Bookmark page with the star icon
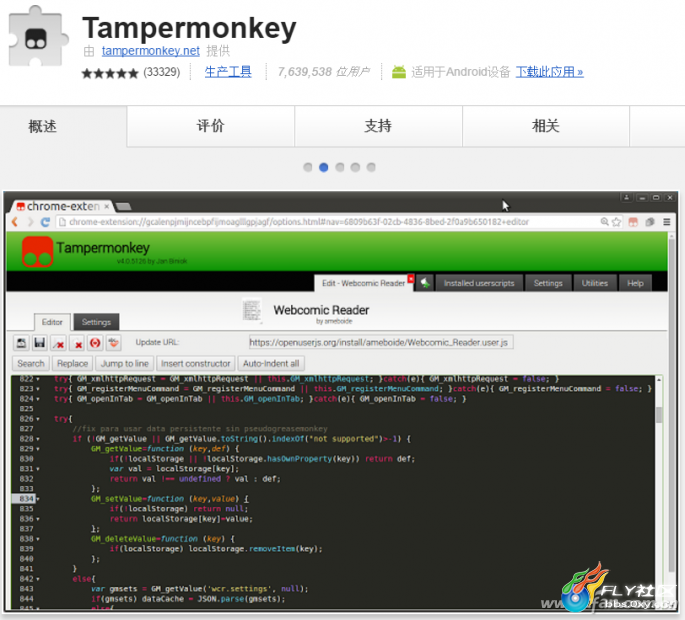685x620 pixels. tap(616, 222)
